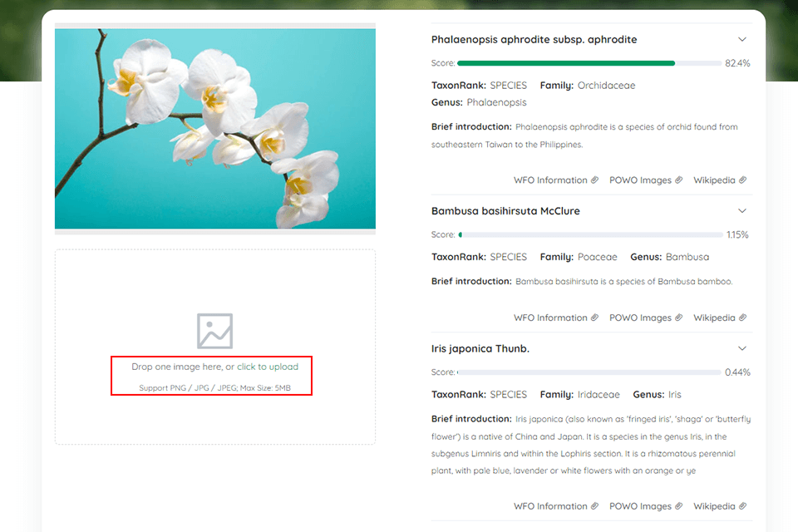Viewport: 798px width, 532px height.
Task: Click the Phalaenopsis genus value
Action: 497,102
